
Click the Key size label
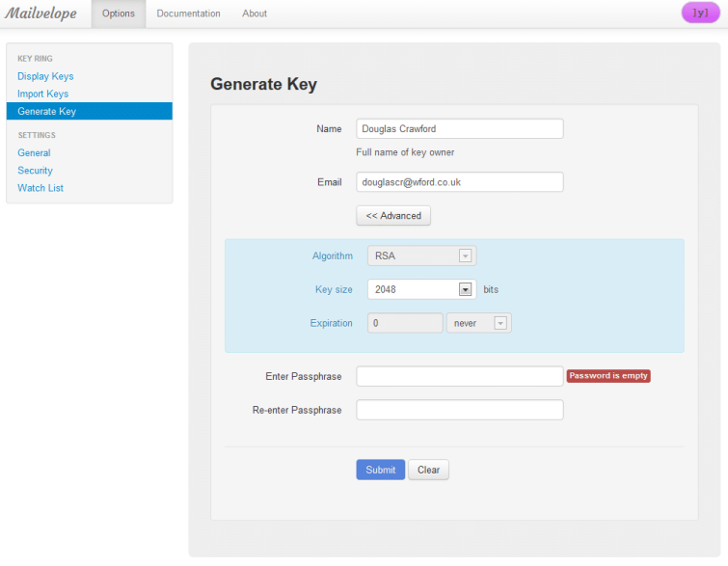(x=334, y=289)
